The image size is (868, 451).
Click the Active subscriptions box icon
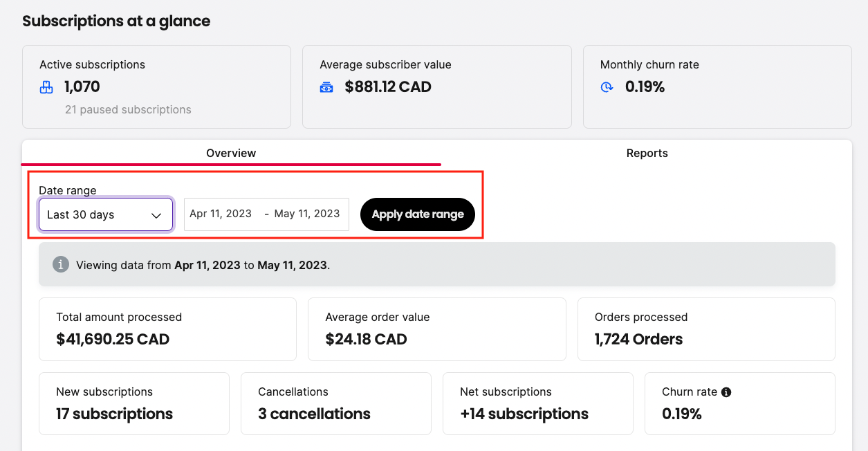(x=46, y=87)
